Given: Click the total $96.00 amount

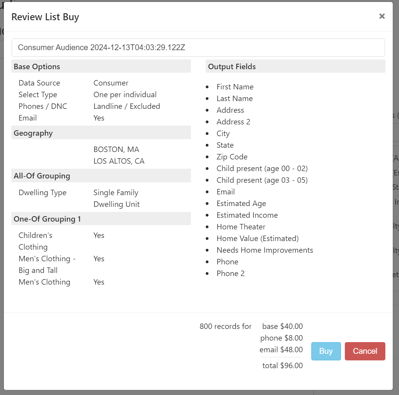Looking at the screenshot, I should click(282, 365).
